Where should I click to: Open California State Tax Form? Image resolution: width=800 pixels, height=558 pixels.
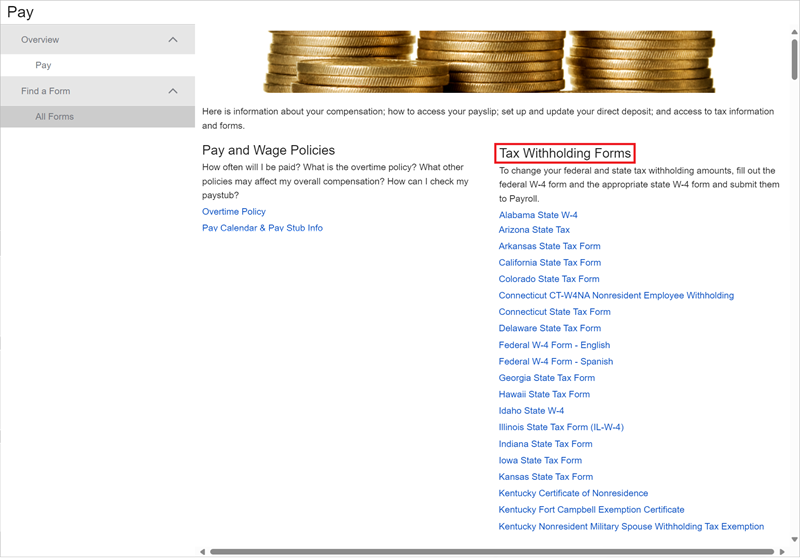550,263
